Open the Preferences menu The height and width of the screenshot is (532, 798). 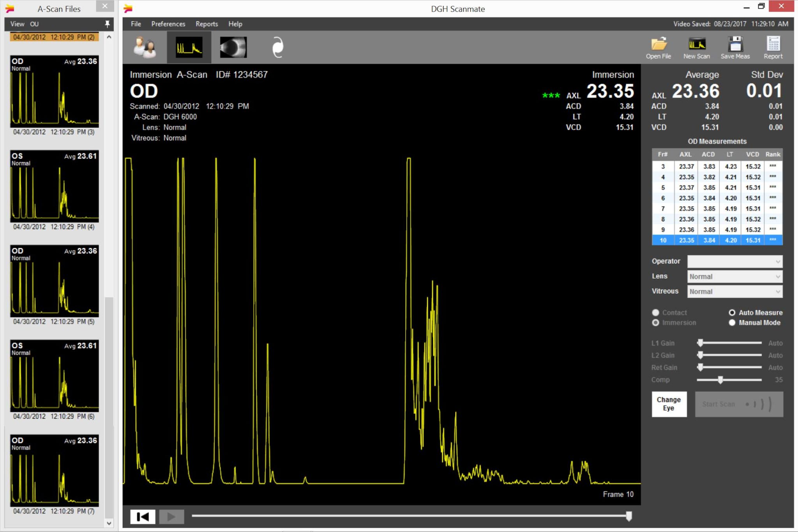click(x=168, y=24)
